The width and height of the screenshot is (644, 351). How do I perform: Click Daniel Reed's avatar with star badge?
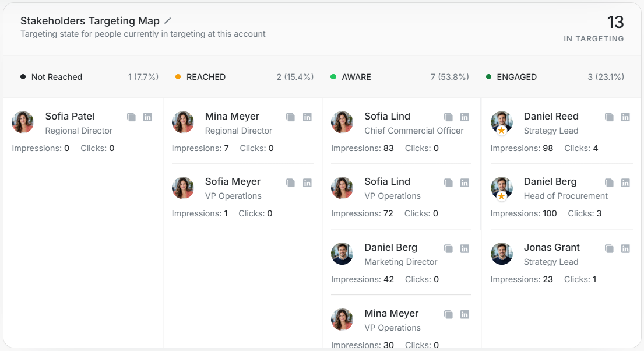(x=501, y=122)
